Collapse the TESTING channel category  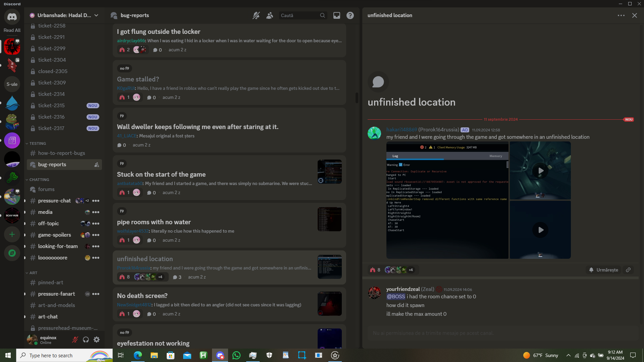point(37,143)
